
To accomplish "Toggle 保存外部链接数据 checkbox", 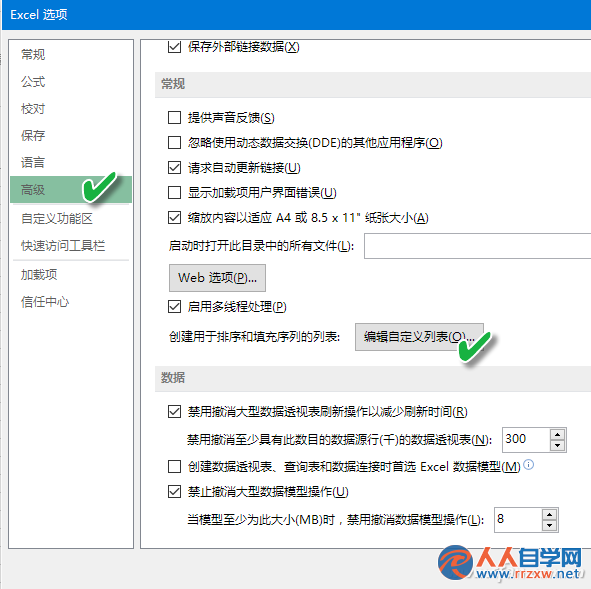I will tap(174, 47).
